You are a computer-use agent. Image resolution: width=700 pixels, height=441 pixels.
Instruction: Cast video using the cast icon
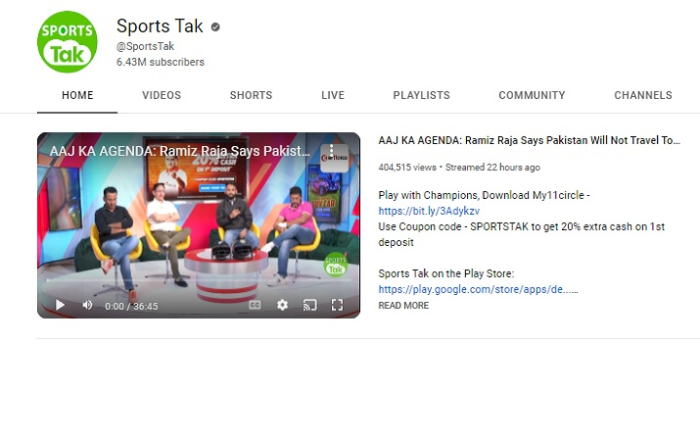point(310,305)
